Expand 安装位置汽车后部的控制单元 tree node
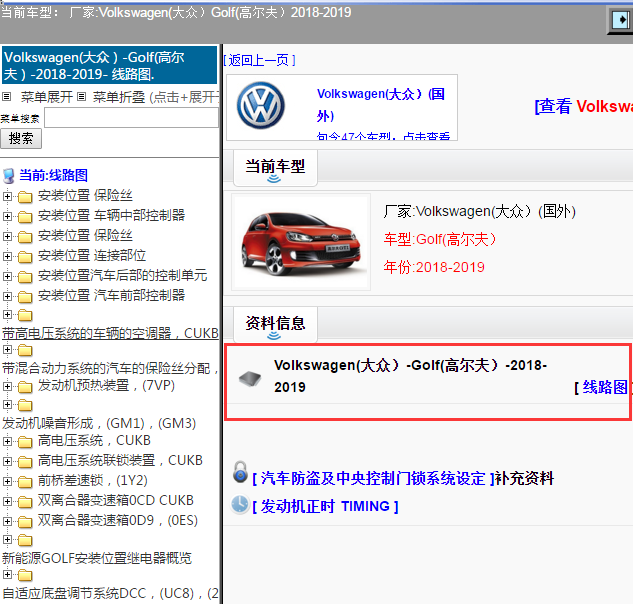 7,276
